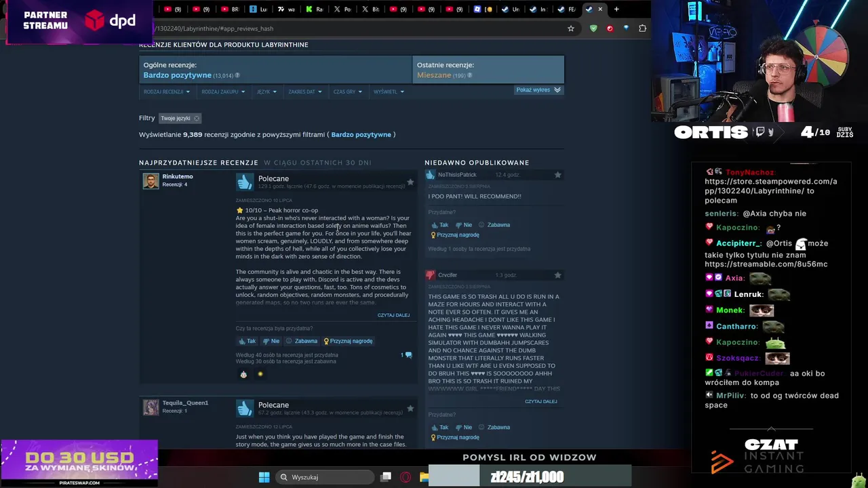Open the browser extensions puzzle icon
868x488 pixels.
tap(642, 28)
